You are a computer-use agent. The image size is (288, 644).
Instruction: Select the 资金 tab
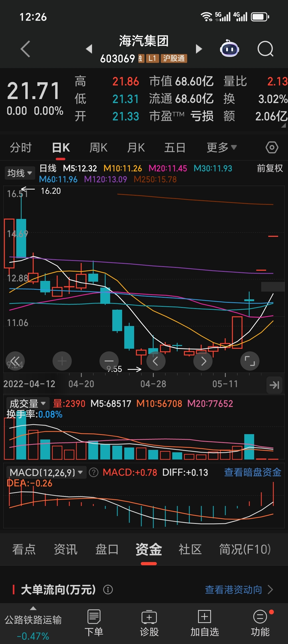point(149,549)
